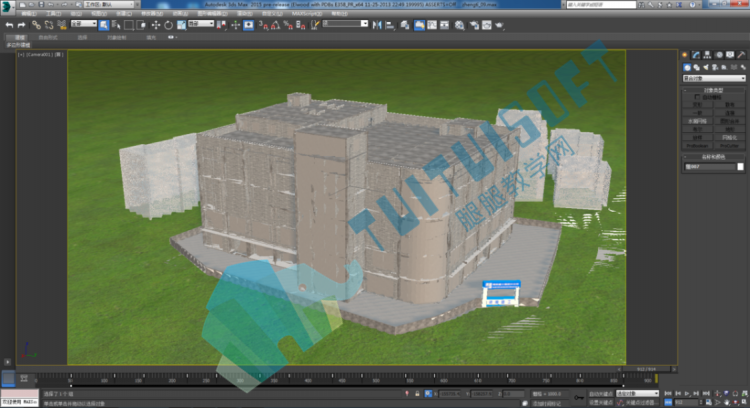The height and width of the screenshot is (408, 750).
Task: Toggle the AutoGrid checkbox
Action: tap(697, 97)
